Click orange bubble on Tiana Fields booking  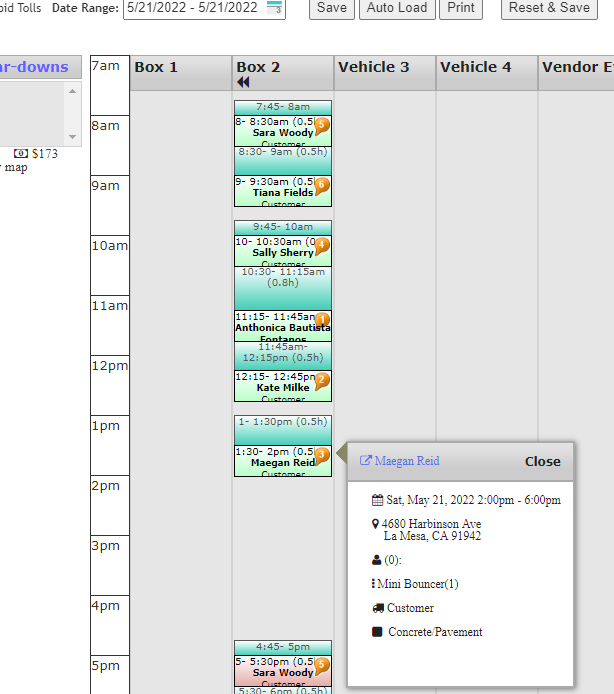[x=322, y=185]
